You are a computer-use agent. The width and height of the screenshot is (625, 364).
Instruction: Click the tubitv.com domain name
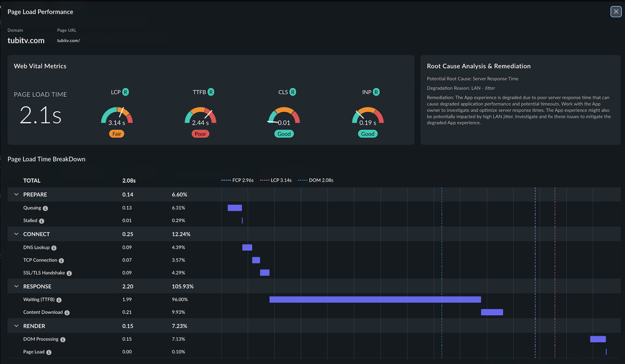[x=26, y=41]
